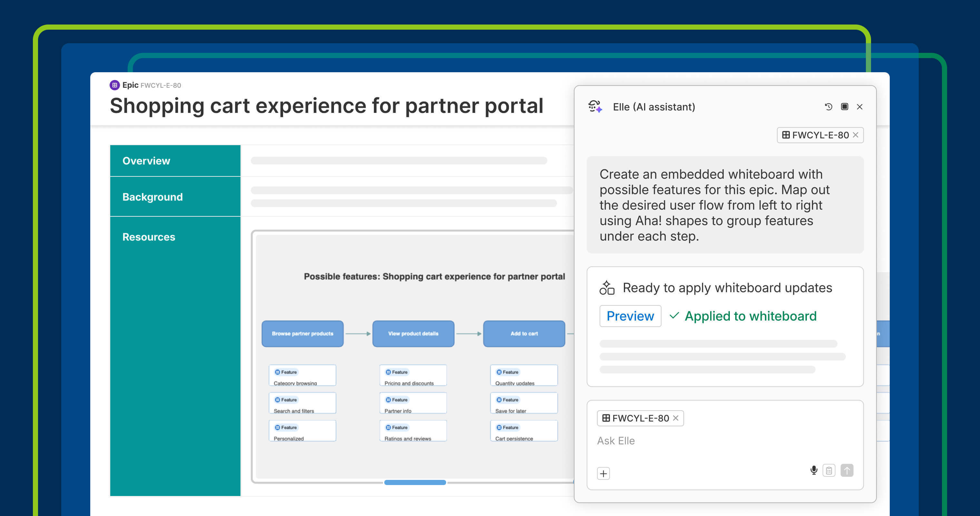
Task: Click Feature icon on Category browsing card
Action: tap(277, 372)
